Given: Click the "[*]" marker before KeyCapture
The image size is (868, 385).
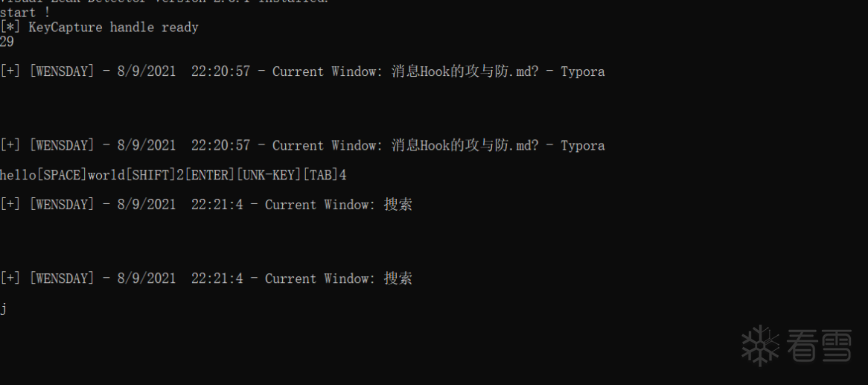Looking at the screenshot, I should coord(10,28).
